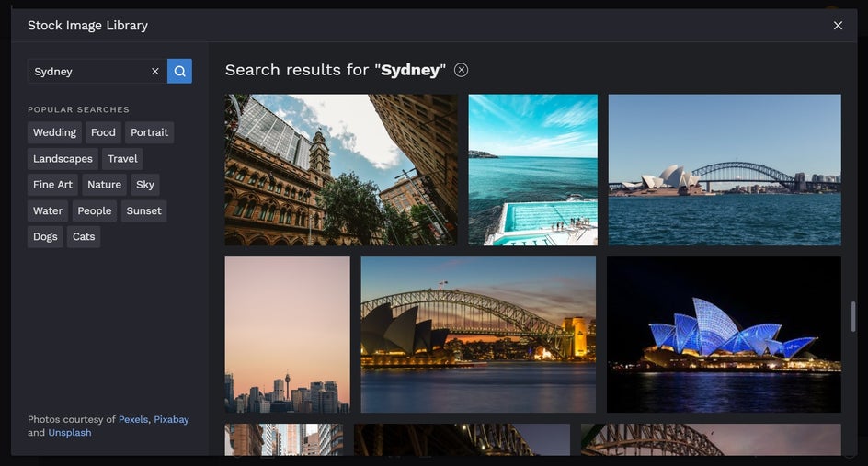
Task: Pick the Portrait search tag
Action: [150, 132]
